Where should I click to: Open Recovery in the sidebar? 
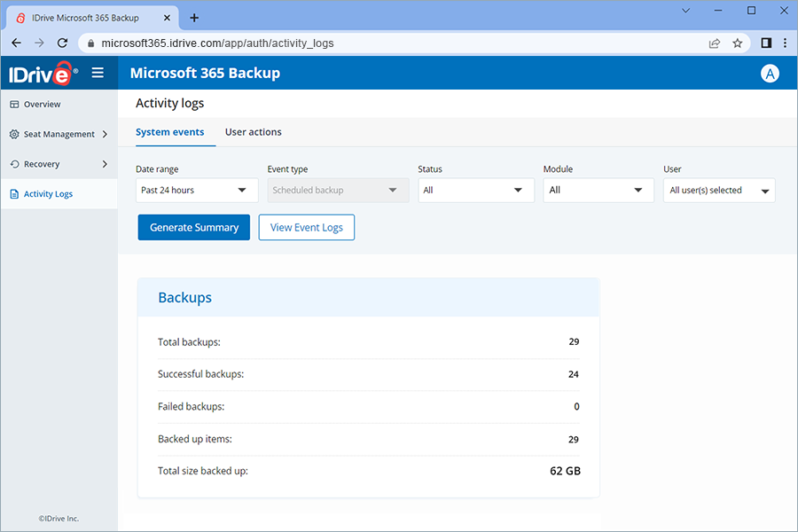(x=59, y=164)
